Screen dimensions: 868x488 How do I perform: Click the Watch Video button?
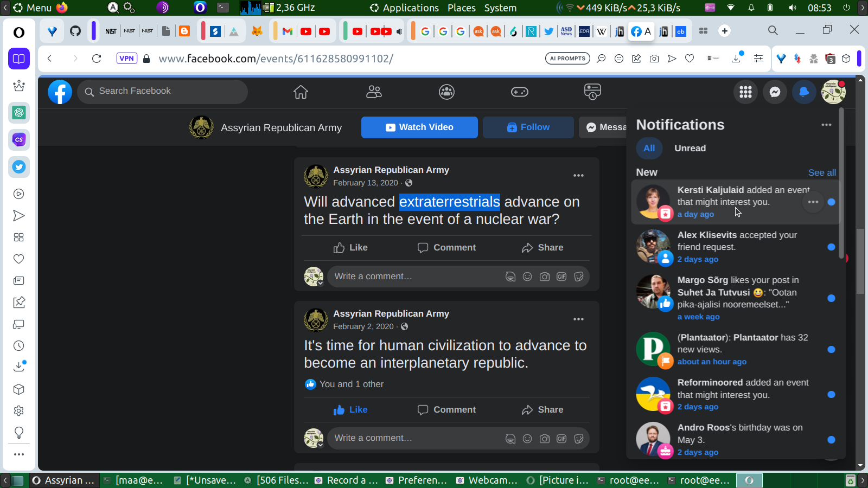pos(419,127)
